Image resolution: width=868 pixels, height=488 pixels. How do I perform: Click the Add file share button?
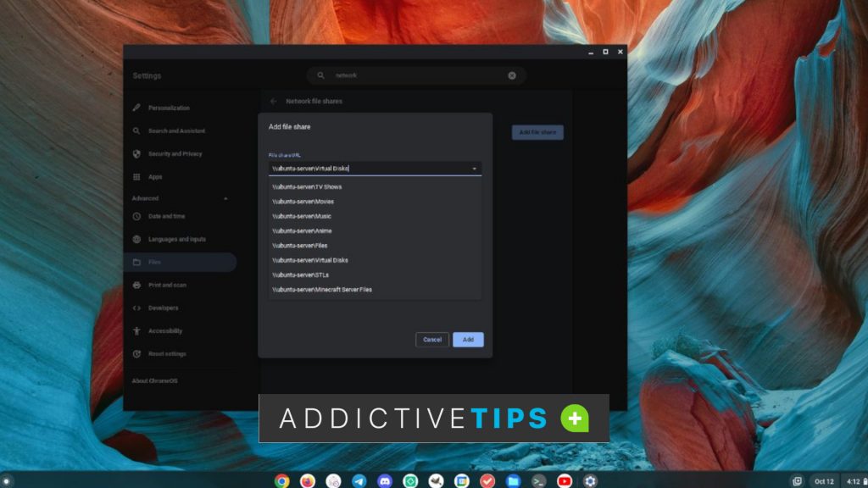click(537, 132)
